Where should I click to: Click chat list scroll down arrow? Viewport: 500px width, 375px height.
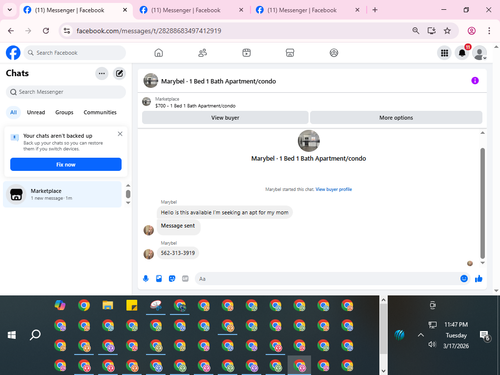click(128, 203)
